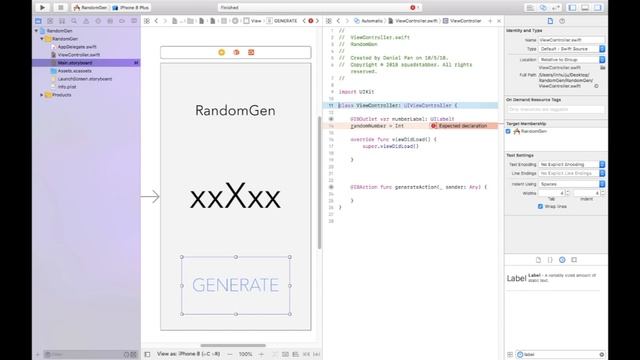Viewport: 640px width, 360px height.
Task: Click the error badge in the activity bar
Action: (414, 8)
